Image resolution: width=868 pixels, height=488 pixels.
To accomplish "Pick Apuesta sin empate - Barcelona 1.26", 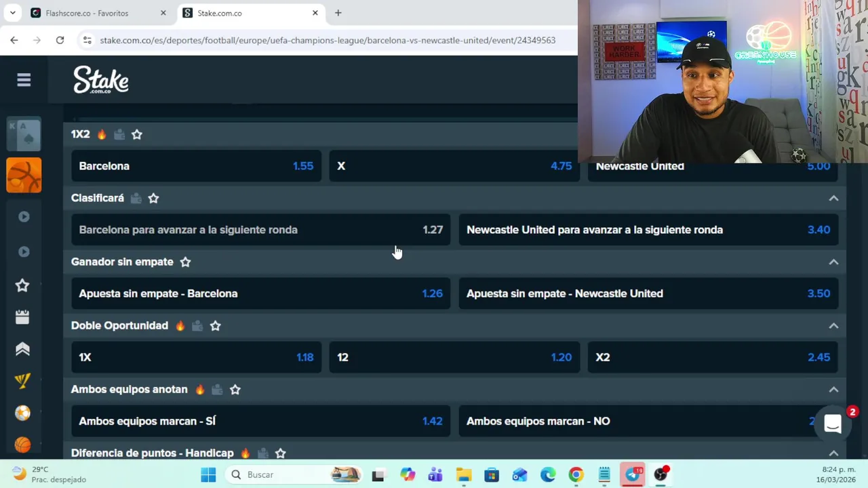I will tap(261, 293).
